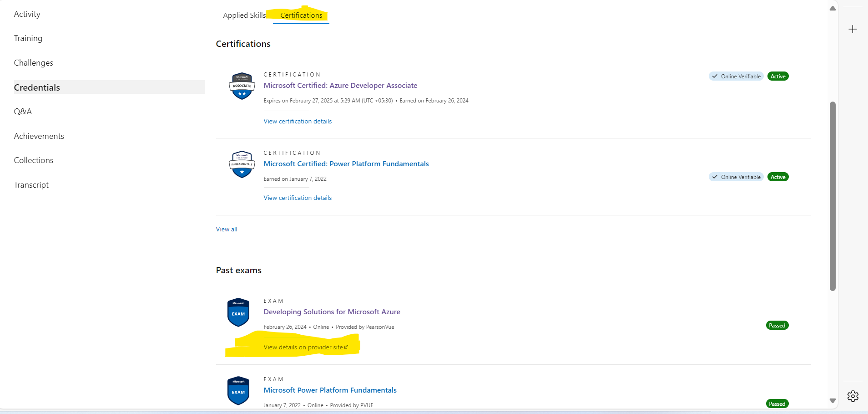Click the Power Platform Fundamentals badge icon
The width and height of the screenshot is (868, 414).
pos(242,164)
